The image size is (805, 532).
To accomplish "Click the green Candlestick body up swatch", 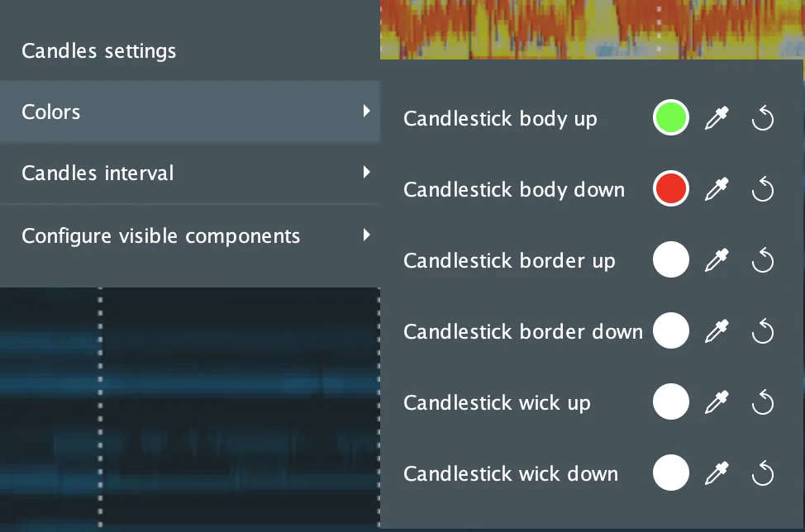I will click(x=670, y=118).
